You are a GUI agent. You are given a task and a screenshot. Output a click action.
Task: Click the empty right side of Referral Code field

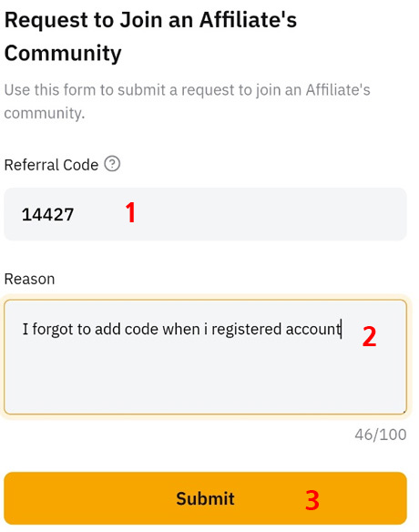[x=271, y=214]
